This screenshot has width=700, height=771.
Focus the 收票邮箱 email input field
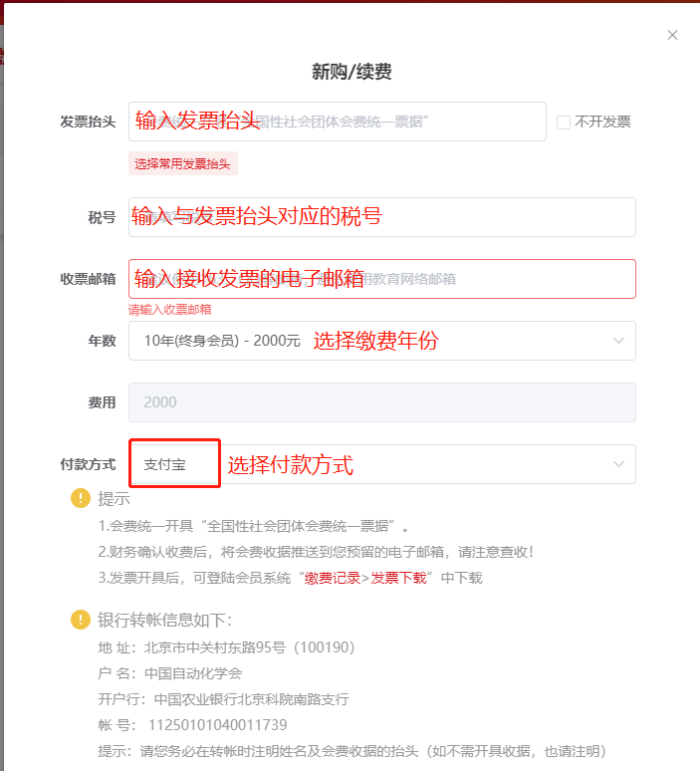tap(381, 279)
